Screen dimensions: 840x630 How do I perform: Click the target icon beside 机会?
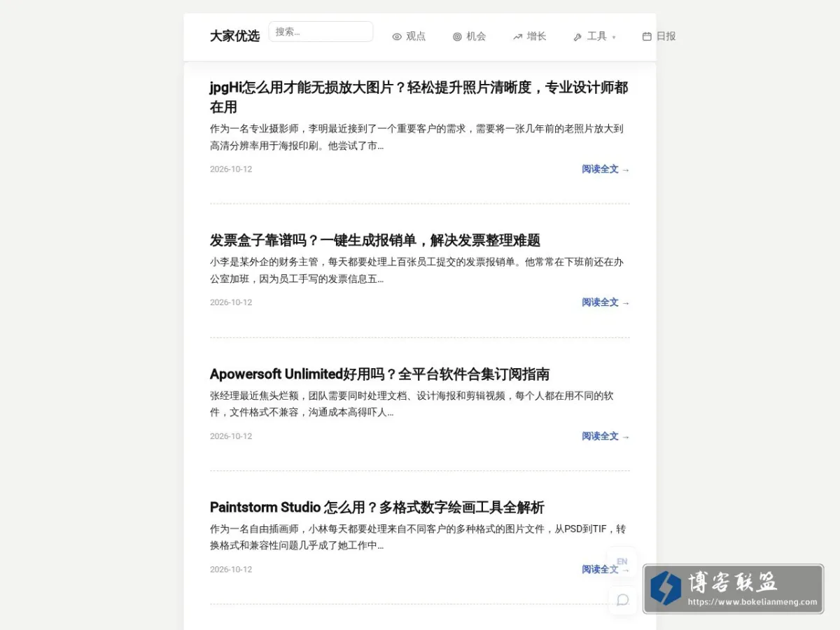457,36
